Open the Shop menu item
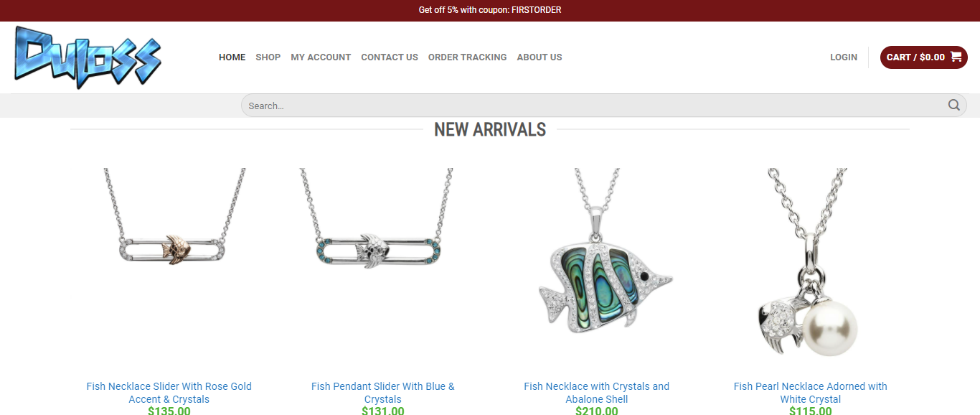 pyautogui.click(x=268, y=57)
